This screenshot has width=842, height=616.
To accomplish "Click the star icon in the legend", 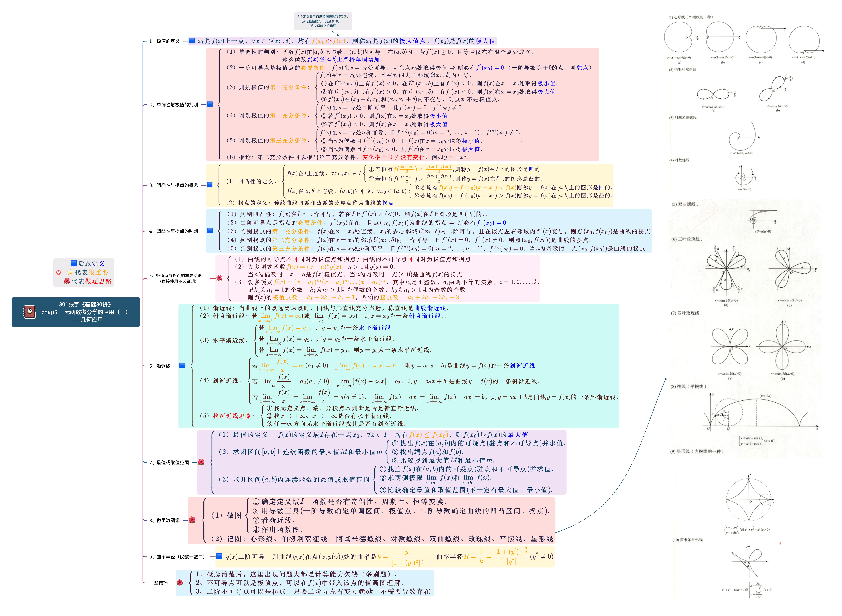I will click(70, 272).
